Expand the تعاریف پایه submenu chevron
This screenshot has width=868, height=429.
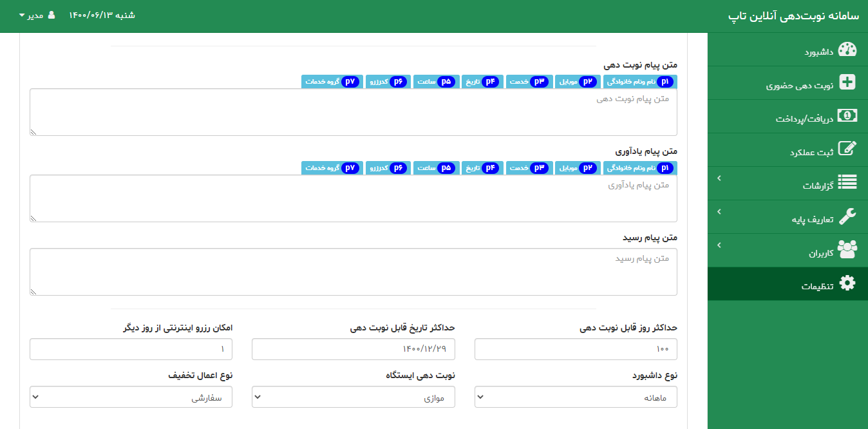coord(719,211)
